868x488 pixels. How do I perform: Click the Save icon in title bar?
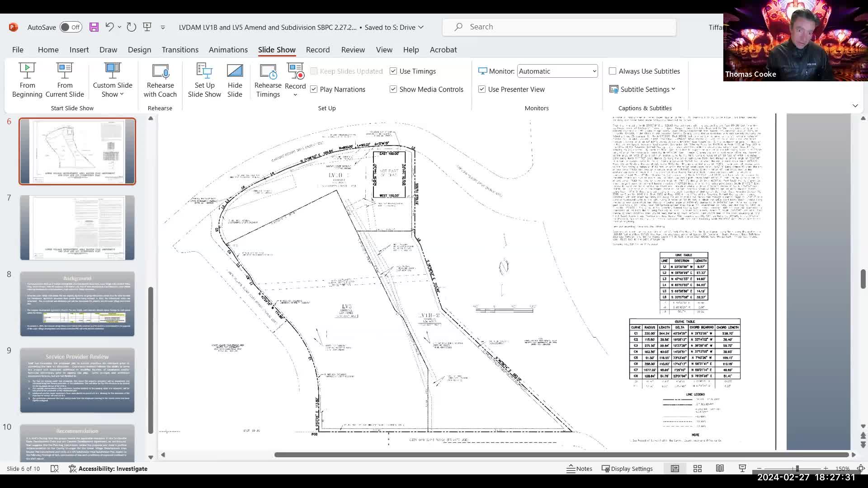[94, 27]
